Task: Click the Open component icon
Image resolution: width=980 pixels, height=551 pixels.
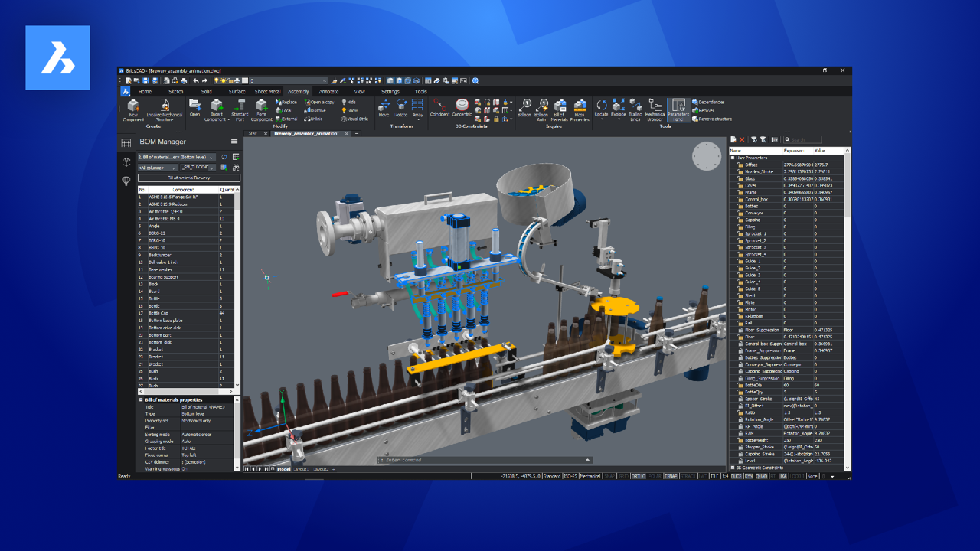Action: coord(195,108)
